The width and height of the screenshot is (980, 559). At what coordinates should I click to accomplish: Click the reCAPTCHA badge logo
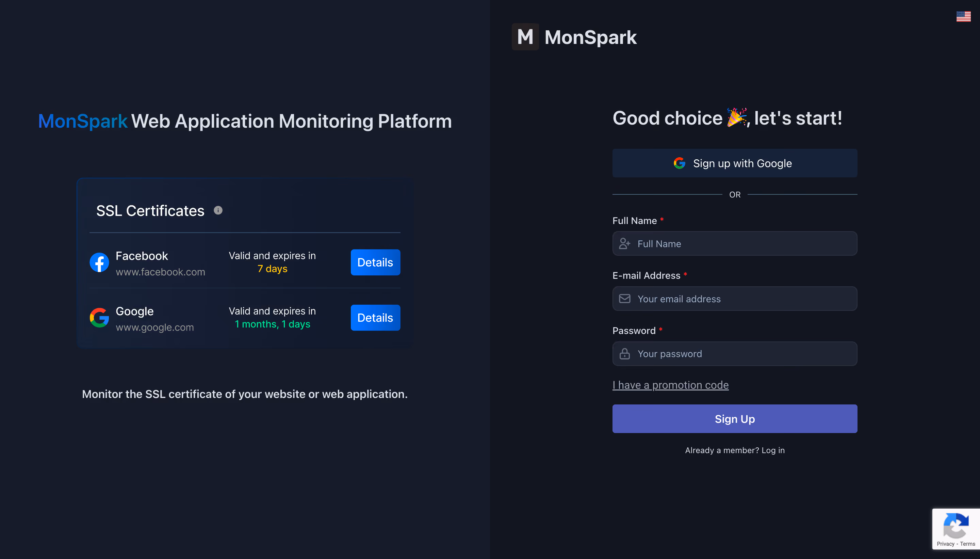click(x=956, y=526)
